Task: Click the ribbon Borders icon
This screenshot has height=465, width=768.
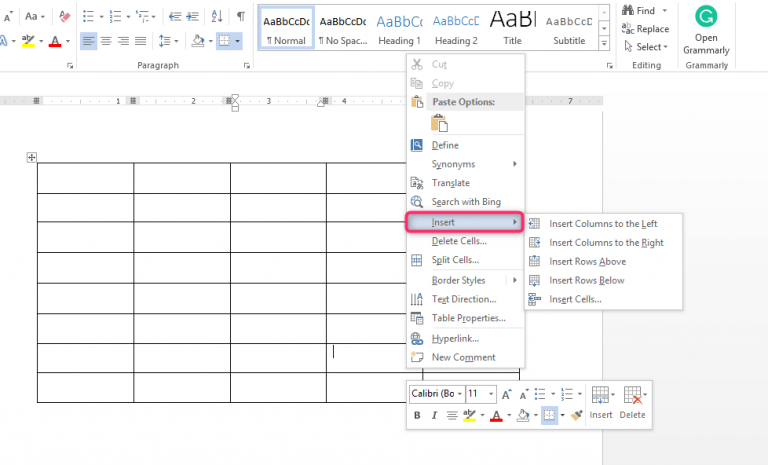Action: (x=224, y=41)
